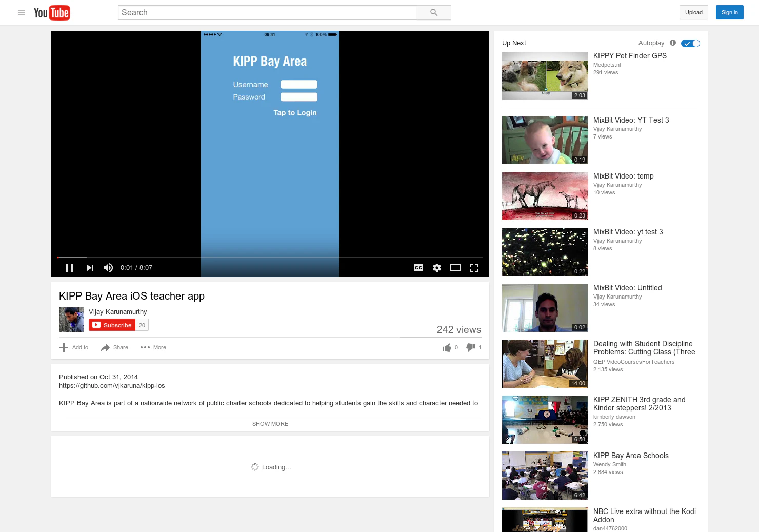Image resolution: width=759 pixels, height=532 pixels.
Task: Click the Autoplay info icon
Action: pos(673,43)
